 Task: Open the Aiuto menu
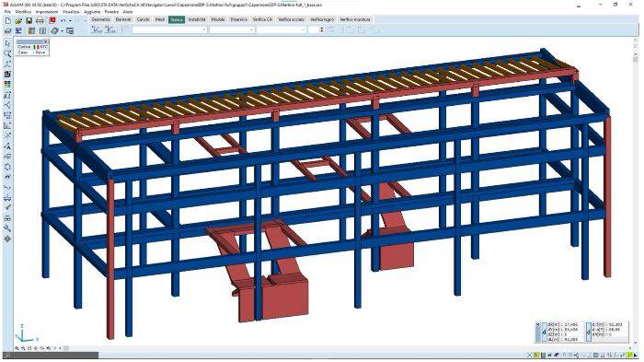tap(128, 12)
